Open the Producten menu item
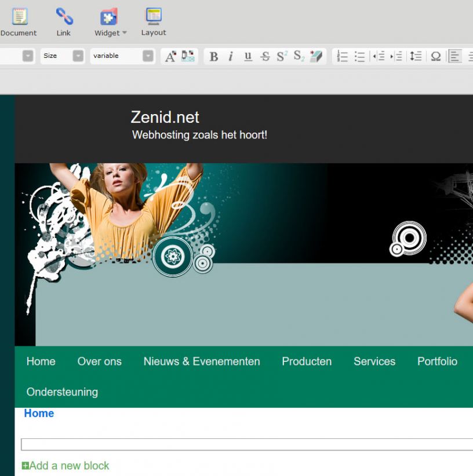This screenshot has height=476, width=473. coord(307,361)
